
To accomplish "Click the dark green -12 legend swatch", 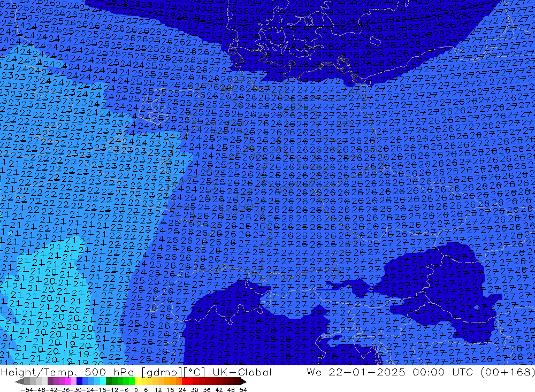I will 109,381.
